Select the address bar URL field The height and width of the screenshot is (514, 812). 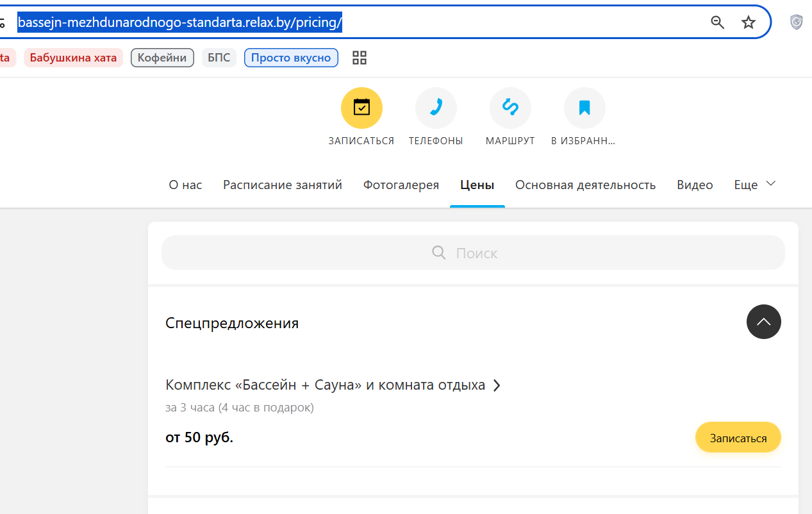pyautogui.click(x=359, y=23)
